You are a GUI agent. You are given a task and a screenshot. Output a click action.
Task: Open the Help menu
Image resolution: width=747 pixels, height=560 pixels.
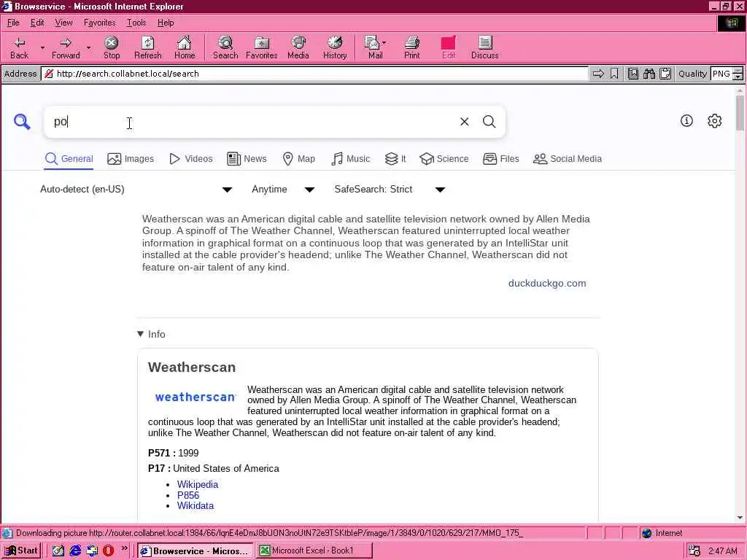[x=166, y=23]
